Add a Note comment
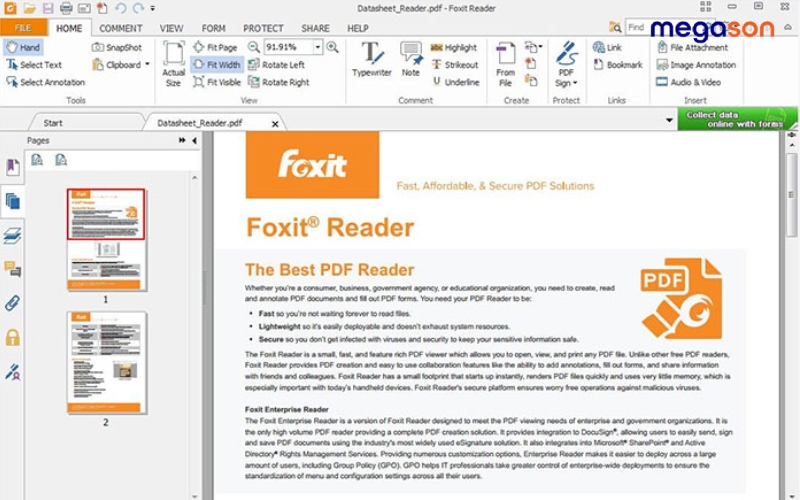800x500 pixels. coord(411,60)
